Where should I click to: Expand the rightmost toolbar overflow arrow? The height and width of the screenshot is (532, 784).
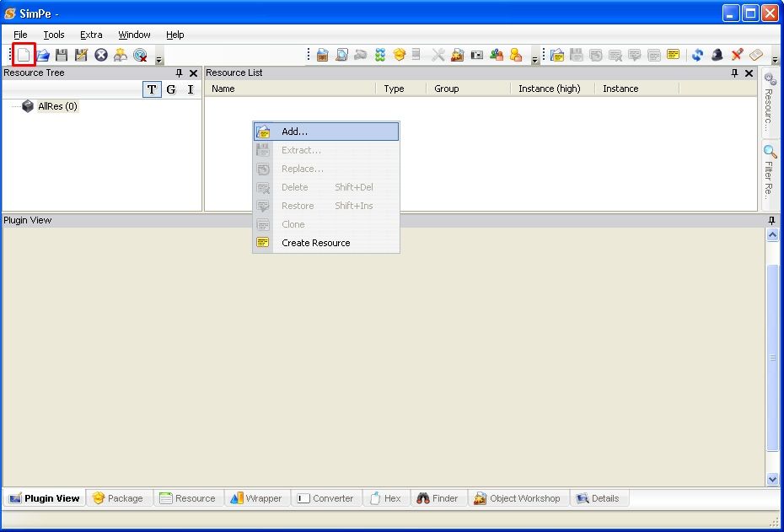(x=775, y=60)
